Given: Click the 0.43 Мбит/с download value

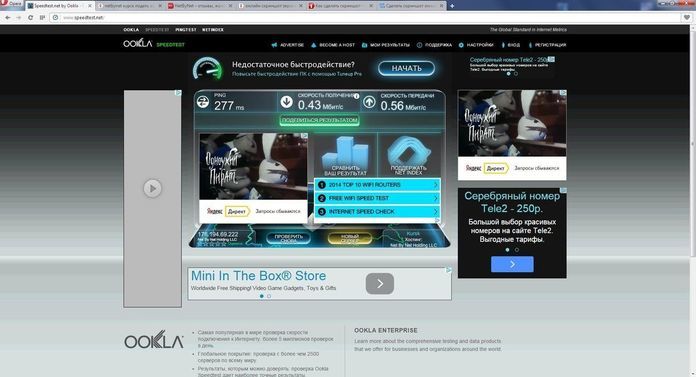Looking at the screenshot, I should [320, 105].
